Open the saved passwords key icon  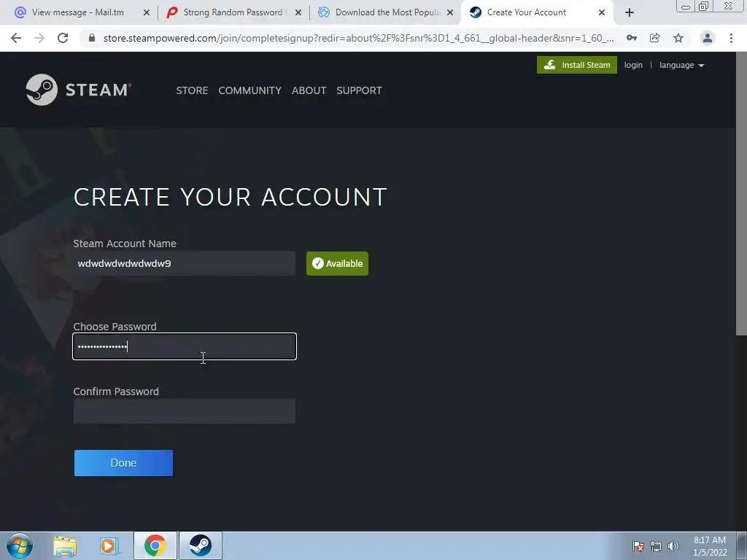pos(632,38)
